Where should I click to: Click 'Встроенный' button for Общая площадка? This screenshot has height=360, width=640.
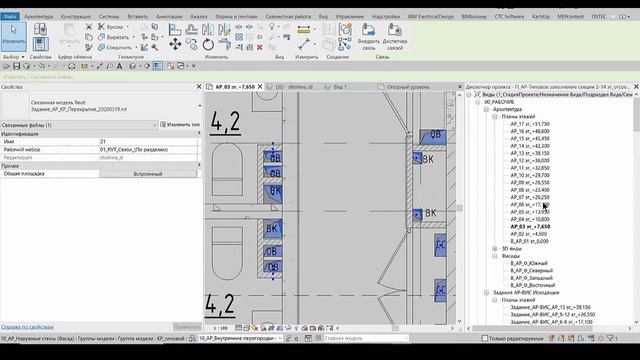point(148,174)
